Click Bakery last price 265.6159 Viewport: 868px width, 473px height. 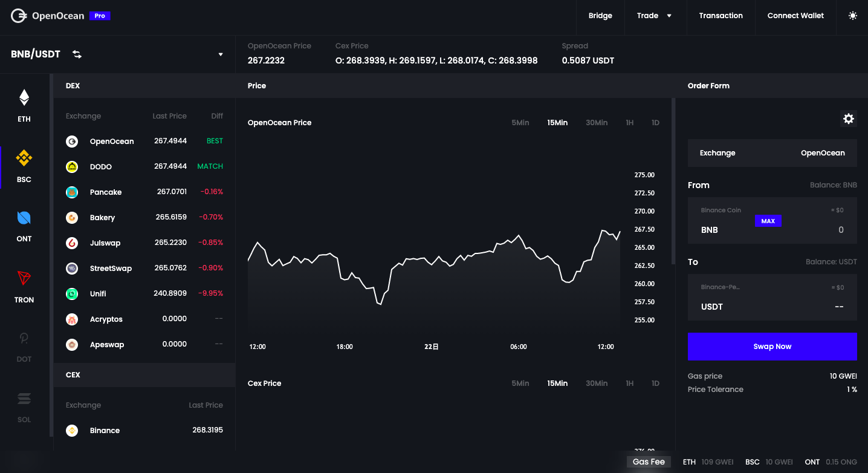170,217
